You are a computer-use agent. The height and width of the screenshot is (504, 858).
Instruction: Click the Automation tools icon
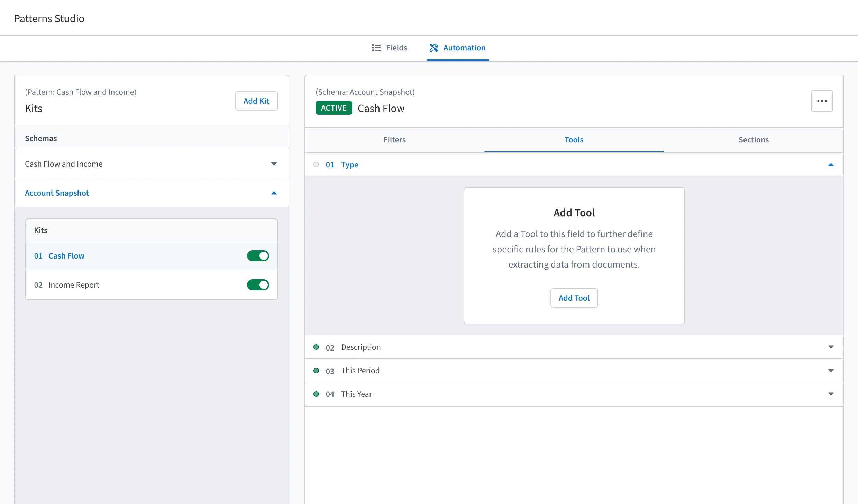434,48
